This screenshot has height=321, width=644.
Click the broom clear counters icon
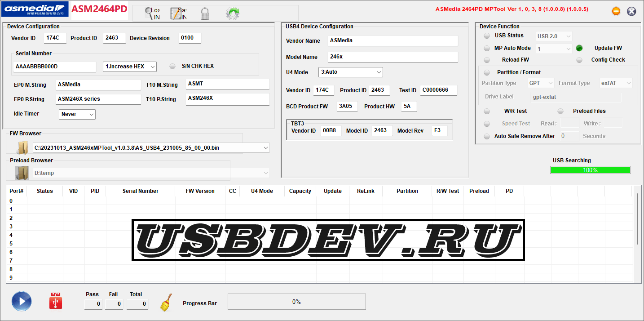click(166, 303)
